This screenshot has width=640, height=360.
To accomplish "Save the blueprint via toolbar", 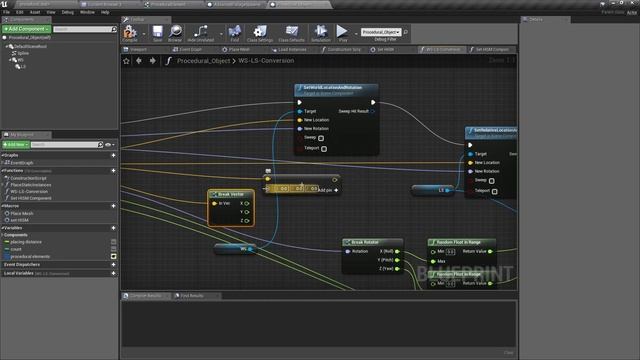I will pos(158,33).
